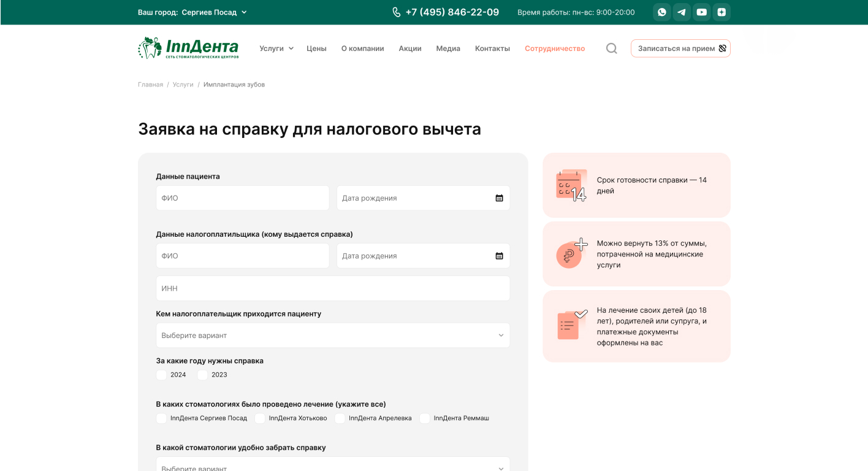Click the Записаться на прием button
This screenshot has width=868, height=471.
680,48
